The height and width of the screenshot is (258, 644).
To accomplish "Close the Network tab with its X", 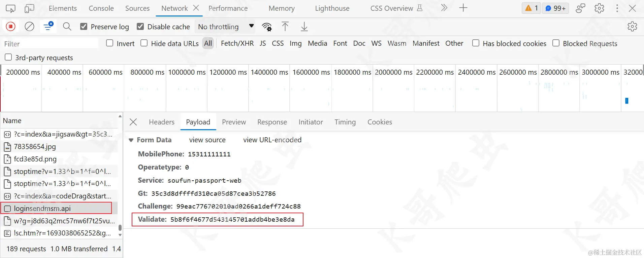I will point(196,8).
